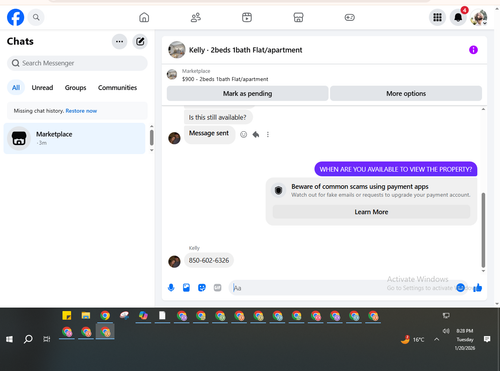Screen dimensions: 500x371
Task: Open Chats options three-dot button
Action: 119,42
